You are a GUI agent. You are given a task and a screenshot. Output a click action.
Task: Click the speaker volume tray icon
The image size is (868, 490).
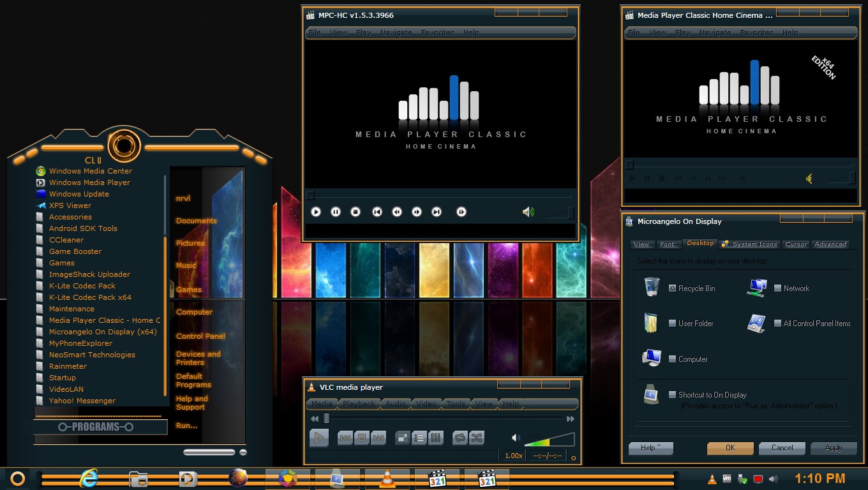click(773, 479)
